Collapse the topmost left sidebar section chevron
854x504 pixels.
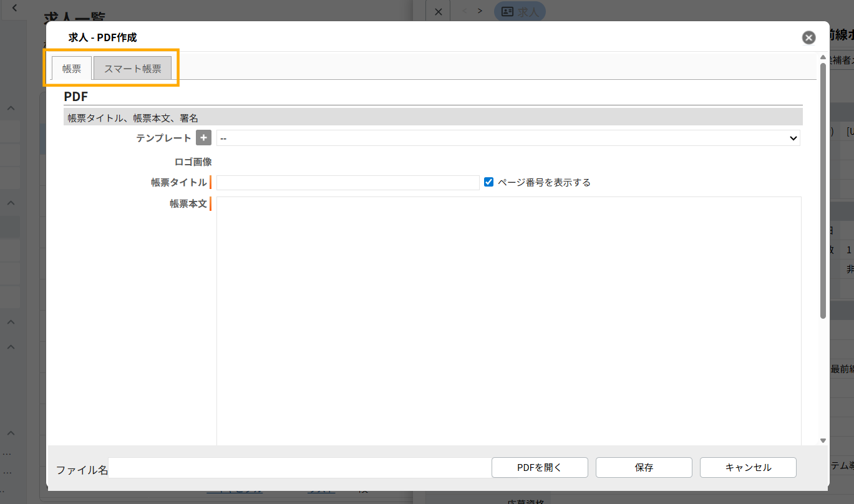11,109
